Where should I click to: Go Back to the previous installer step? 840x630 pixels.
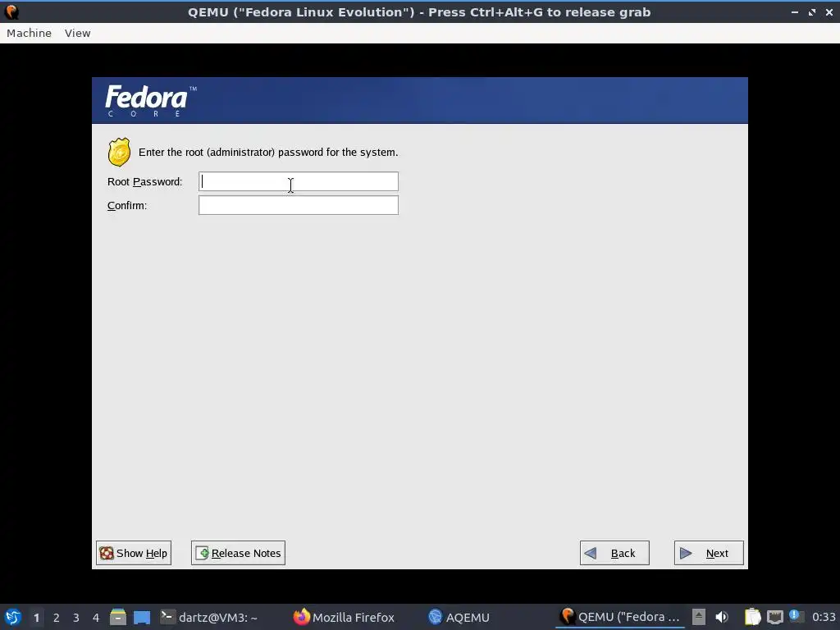click(x=614, y=553)
